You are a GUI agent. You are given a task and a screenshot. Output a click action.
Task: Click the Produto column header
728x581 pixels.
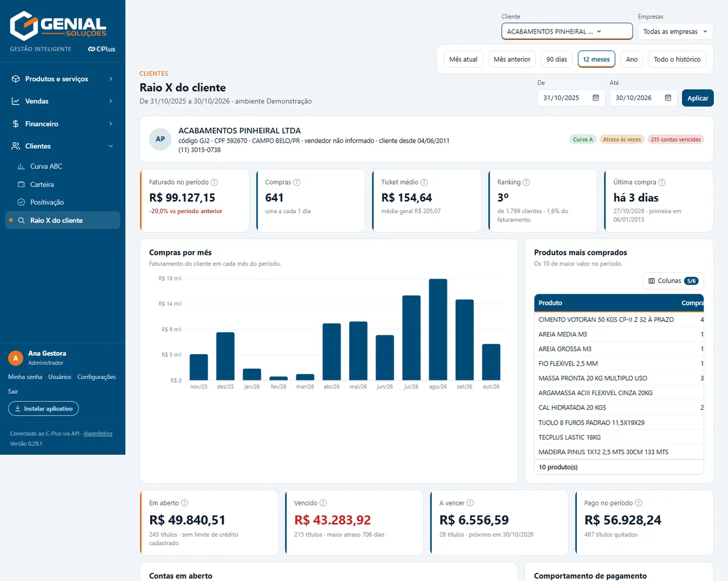[x=550, y=303]
